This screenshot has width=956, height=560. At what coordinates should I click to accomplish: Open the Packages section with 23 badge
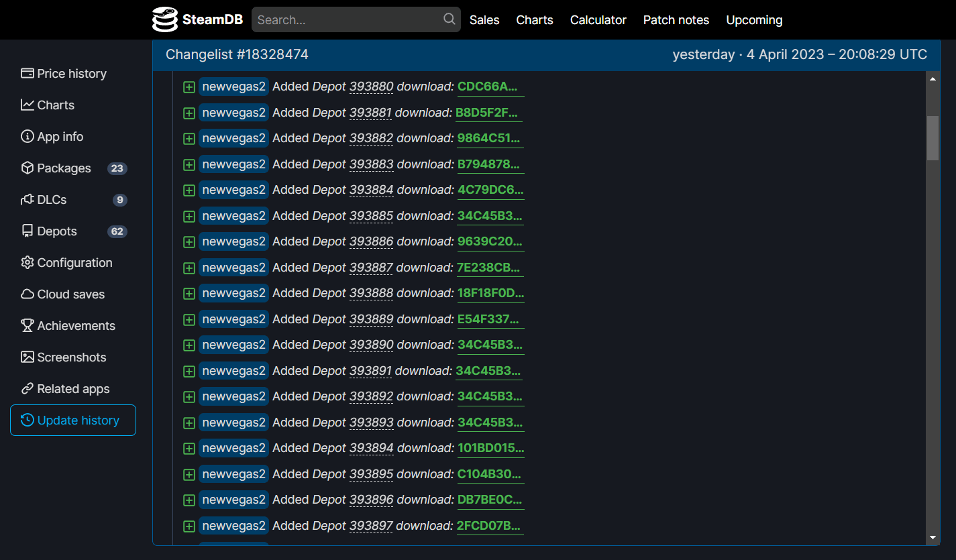pyautogui.click(x=73, y=168)
